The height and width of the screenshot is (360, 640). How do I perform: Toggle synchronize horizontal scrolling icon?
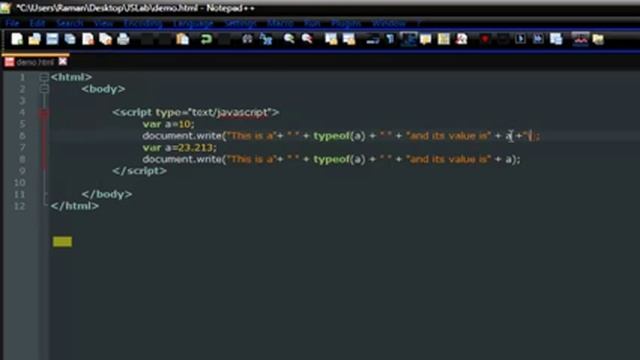[349, 39]
